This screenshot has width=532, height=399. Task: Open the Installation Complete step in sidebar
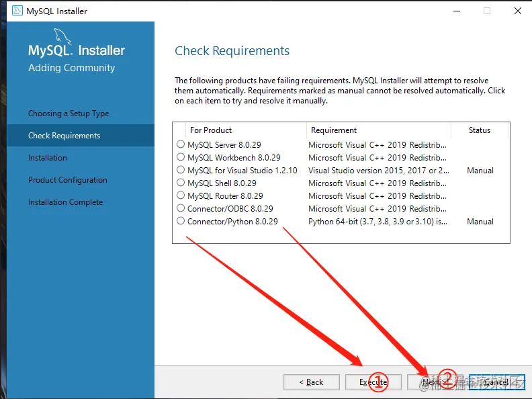pos(65,202)
